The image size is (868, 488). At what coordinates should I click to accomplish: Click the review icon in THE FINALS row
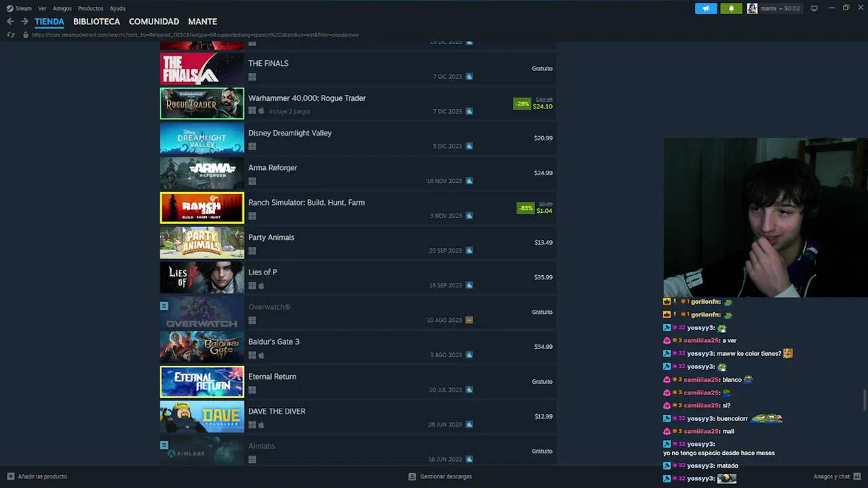(x=469, y=77)
